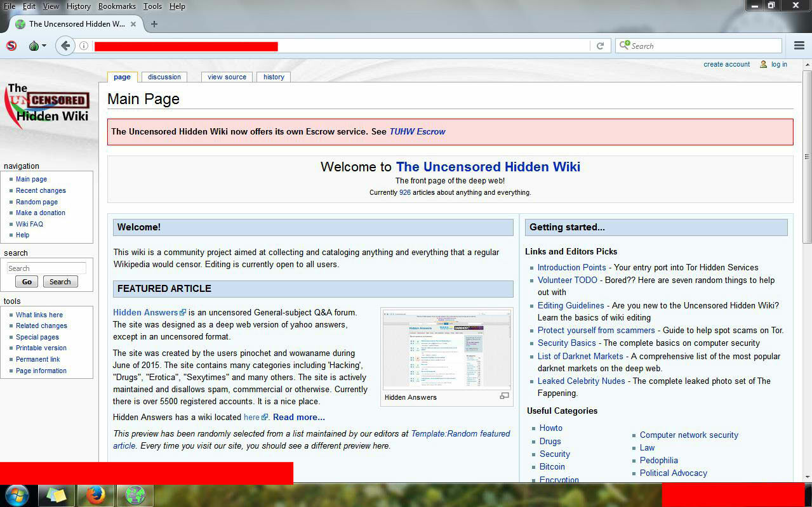Open the Windows Start menu
The width and height of the screenshot is (812, 507).
pos(17,496)
